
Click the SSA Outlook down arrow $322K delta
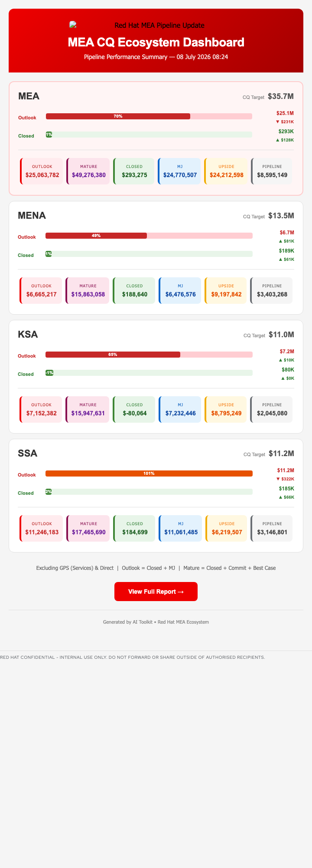(285, 479)
